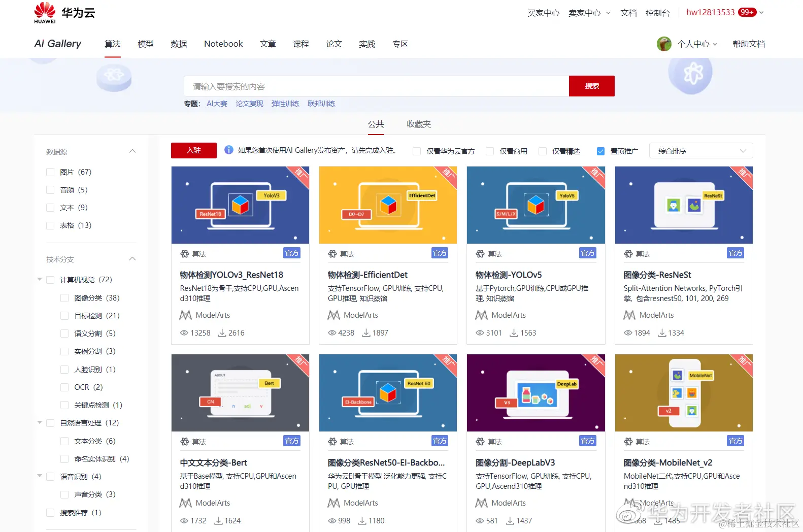Screen dimensions: 803x532
Task: Open the 图像分类-ResNeSt card title
Action: [657, 275]
